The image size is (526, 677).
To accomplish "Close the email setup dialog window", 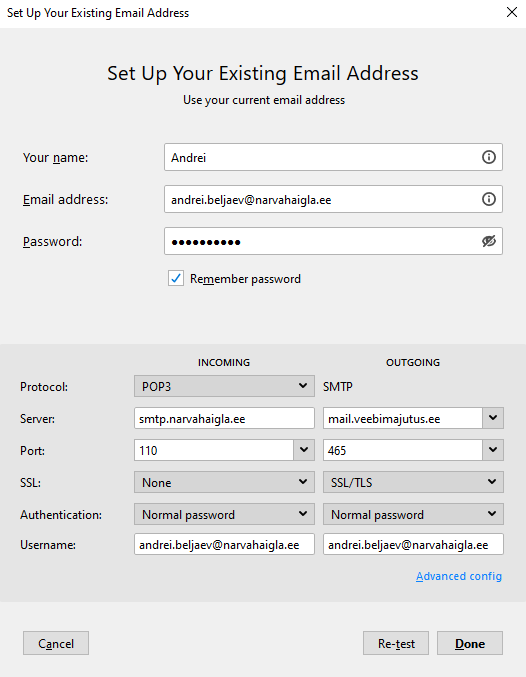I will point(512,12).
